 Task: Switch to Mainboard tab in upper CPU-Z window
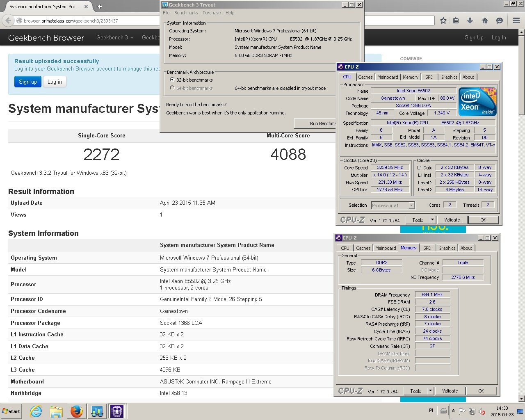(388, 77)
